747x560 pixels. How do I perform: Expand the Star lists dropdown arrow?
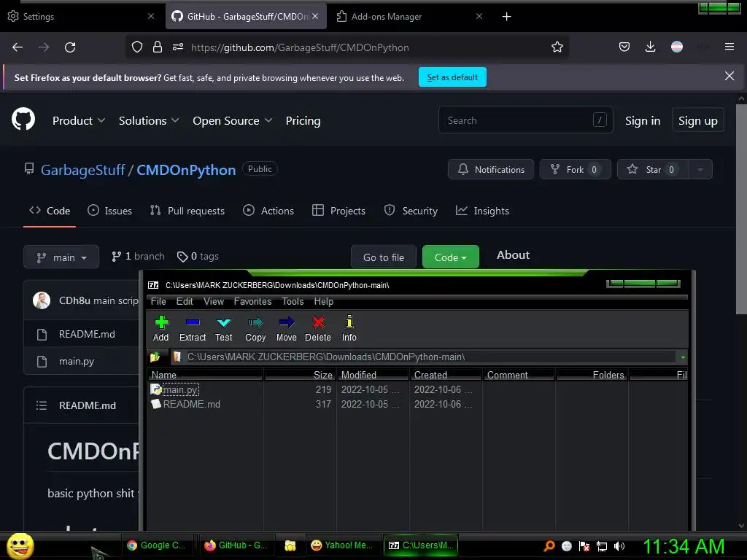pyautogui.click(x=700, y=169)
